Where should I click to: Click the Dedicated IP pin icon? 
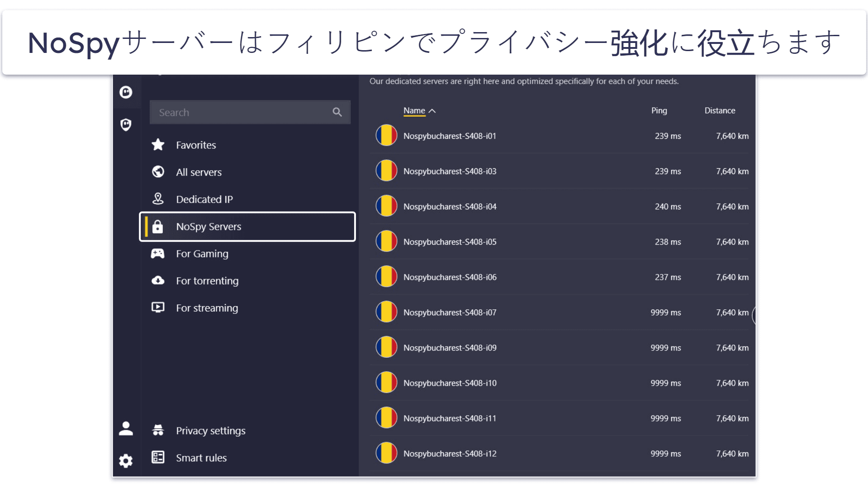click(x=158, y=199)
